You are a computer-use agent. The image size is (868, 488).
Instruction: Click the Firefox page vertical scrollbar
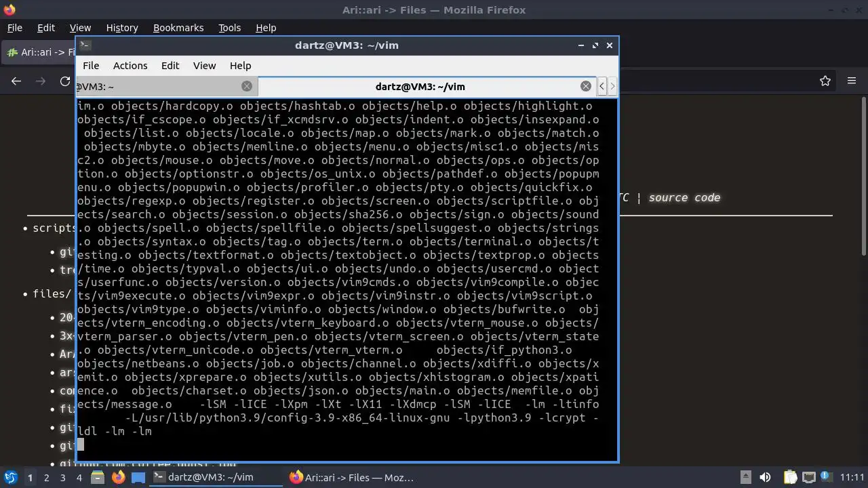coord(863,176)
